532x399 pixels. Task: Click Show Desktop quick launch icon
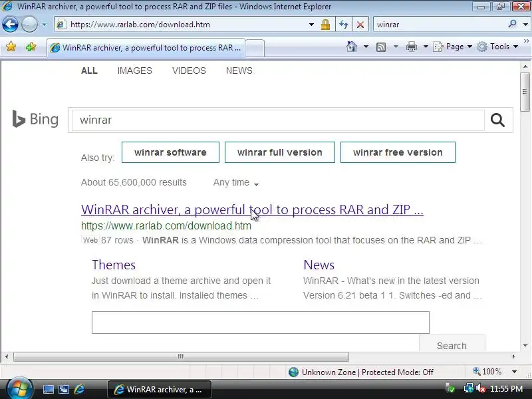coord(48,390)
